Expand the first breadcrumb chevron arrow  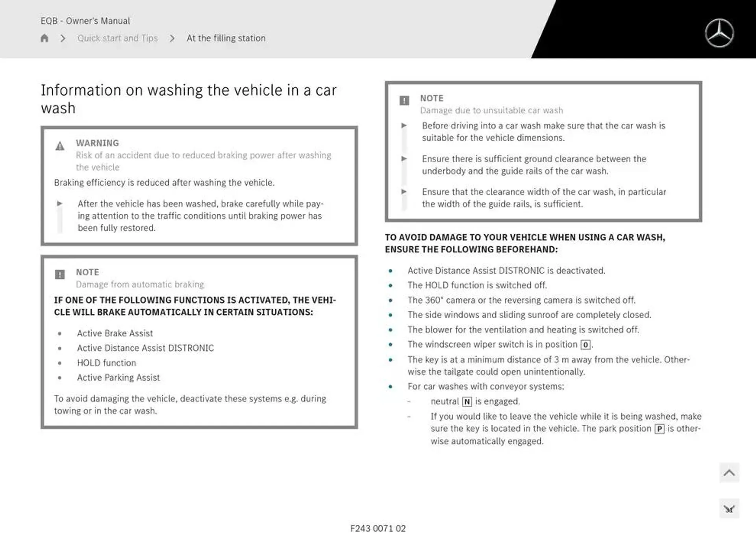coord(63,38)
